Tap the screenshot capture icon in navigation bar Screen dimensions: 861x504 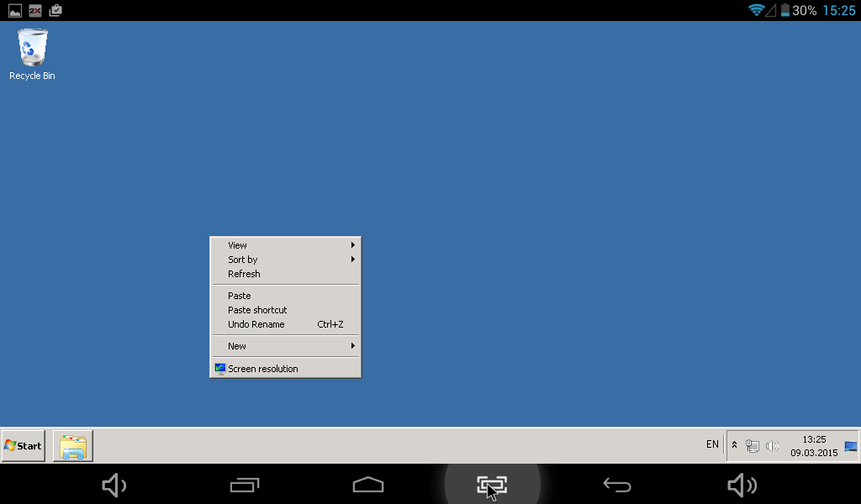click(492, 486)
